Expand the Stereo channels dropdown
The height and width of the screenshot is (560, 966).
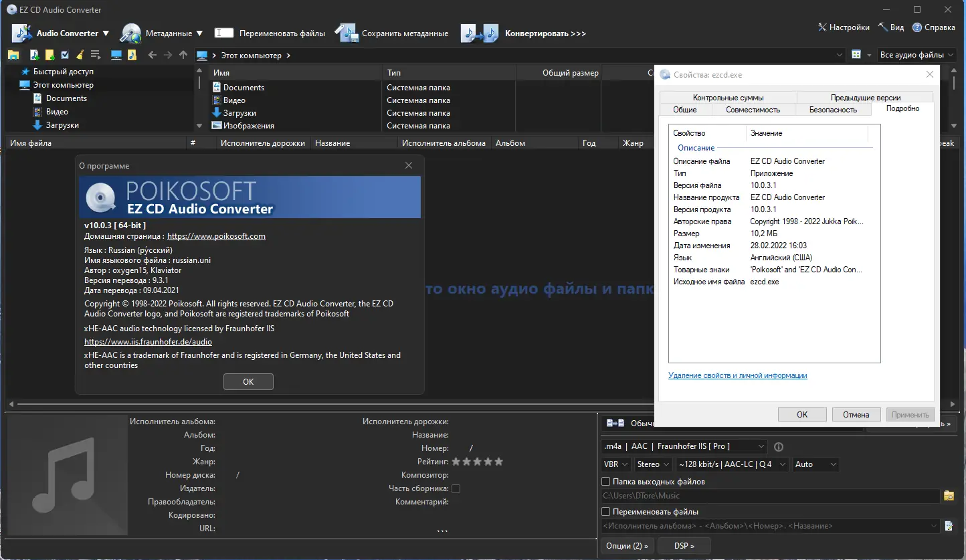pyautogui.click(x=653, y=464)
